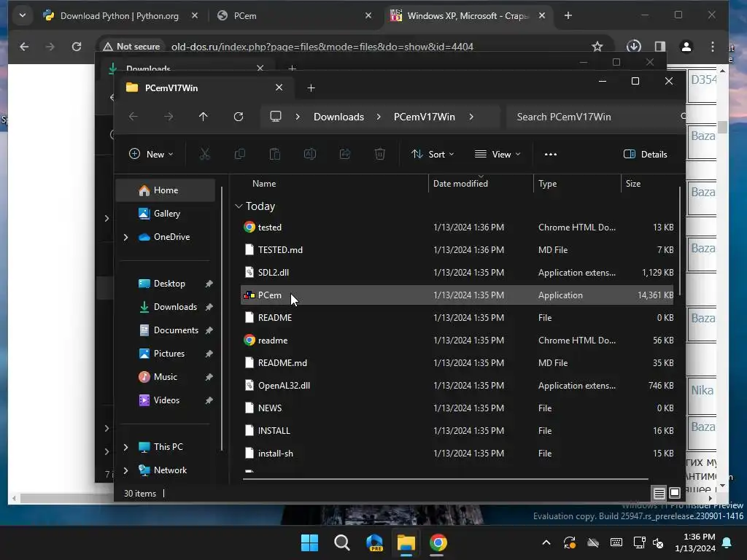Open the notifications bell in the taskbar
This screenshot has width=747, height=560.
coord(727,542)
